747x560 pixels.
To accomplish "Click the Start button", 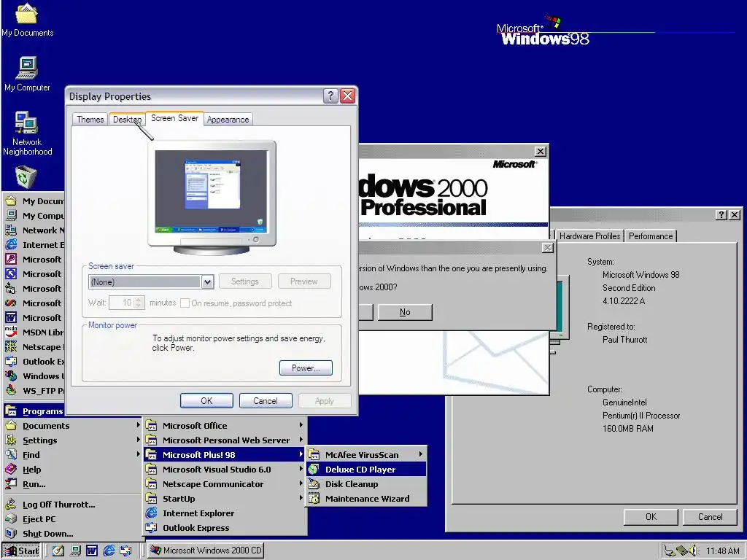I will [x=21, y=551].
